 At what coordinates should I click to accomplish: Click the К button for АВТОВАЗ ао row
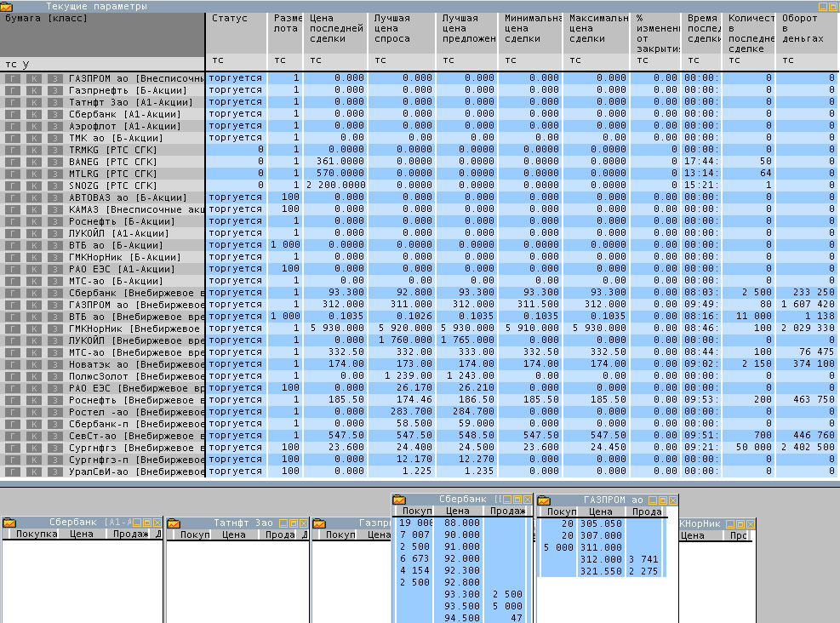34,197
